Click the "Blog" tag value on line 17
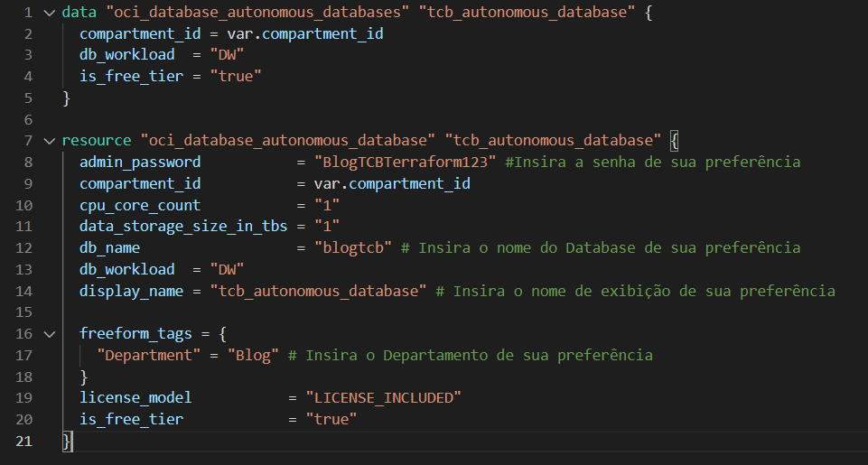The height and width of the screenshot is (465, 868). pos(253,356)
